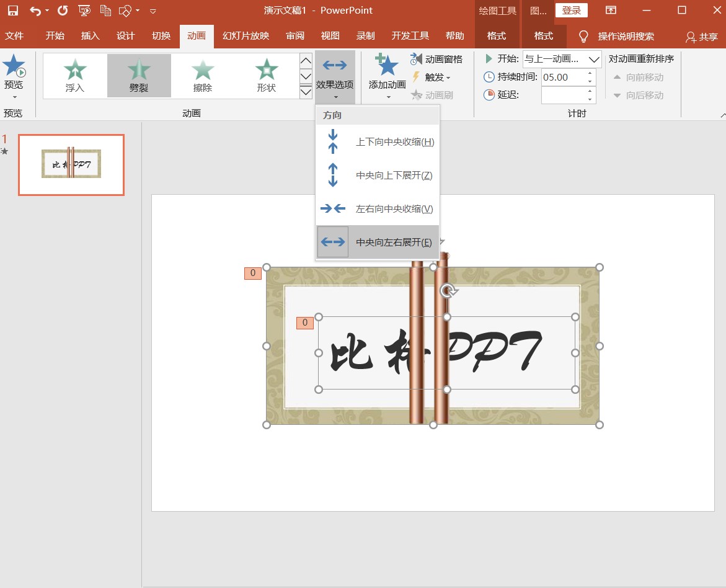Click the rotation handle of the scroll
The width and height of the screenshot is (726, 588).
click(x=447, y=291)
